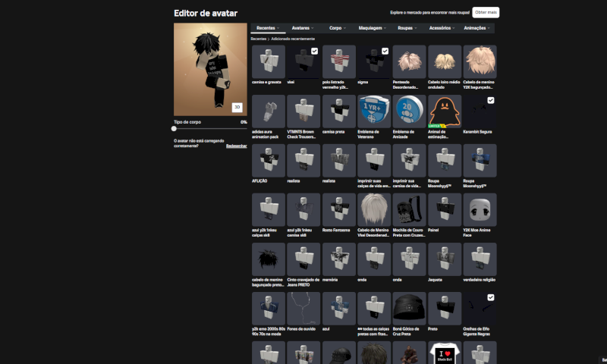Choose 'Cabelo de menino Y2K bagunçado' hair
The image size is (607, 364).
point(480,62)
